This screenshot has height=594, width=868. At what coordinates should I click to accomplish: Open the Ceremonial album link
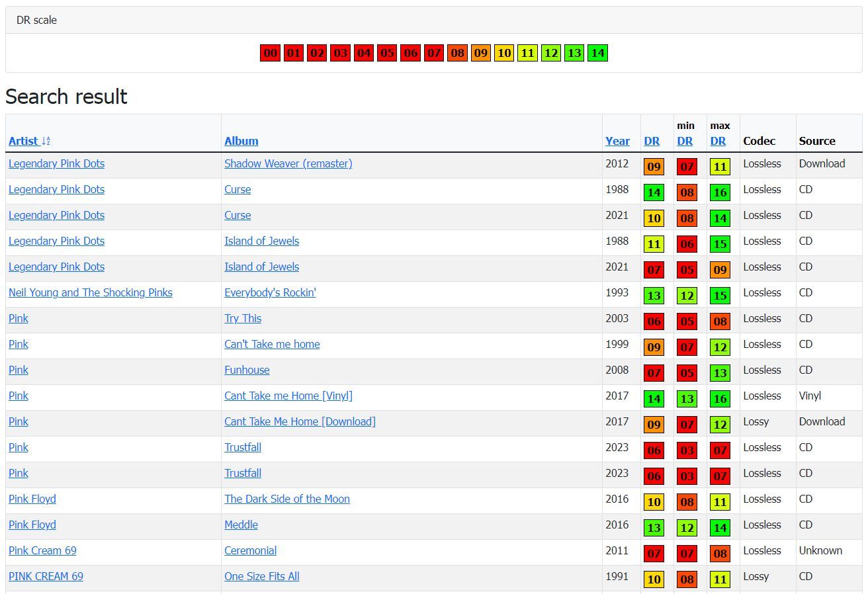250,550
